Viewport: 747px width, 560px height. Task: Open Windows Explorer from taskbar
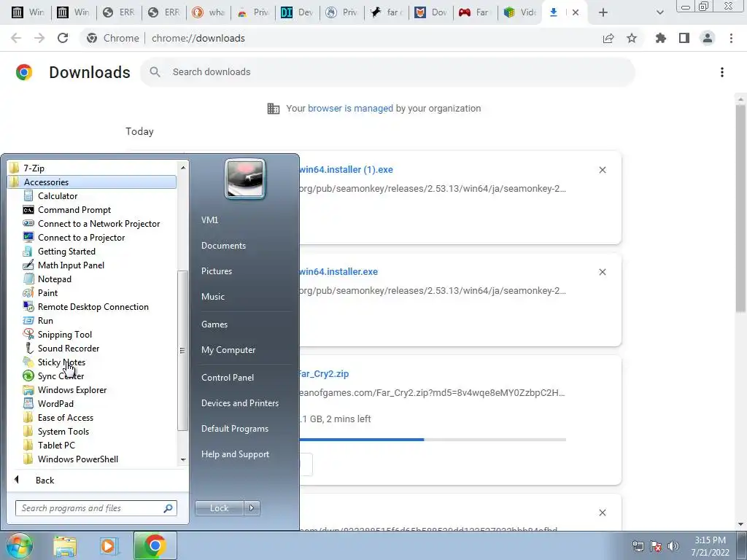click(x=65, y=546)
